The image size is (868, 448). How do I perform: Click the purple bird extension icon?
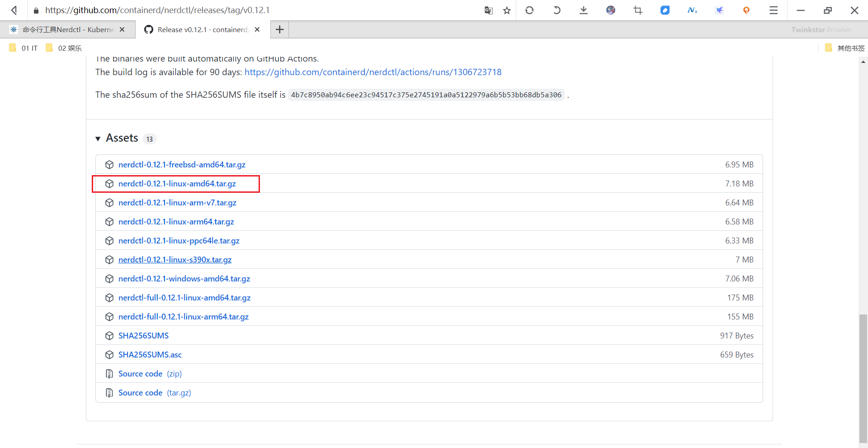(719, 10)
